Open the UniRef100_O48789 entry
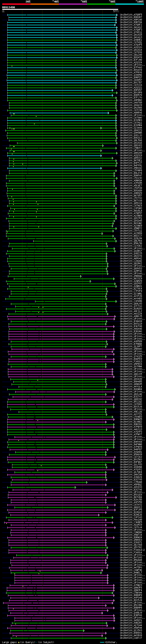This screenshot has width=146, height=644. (x=131, y=103)
